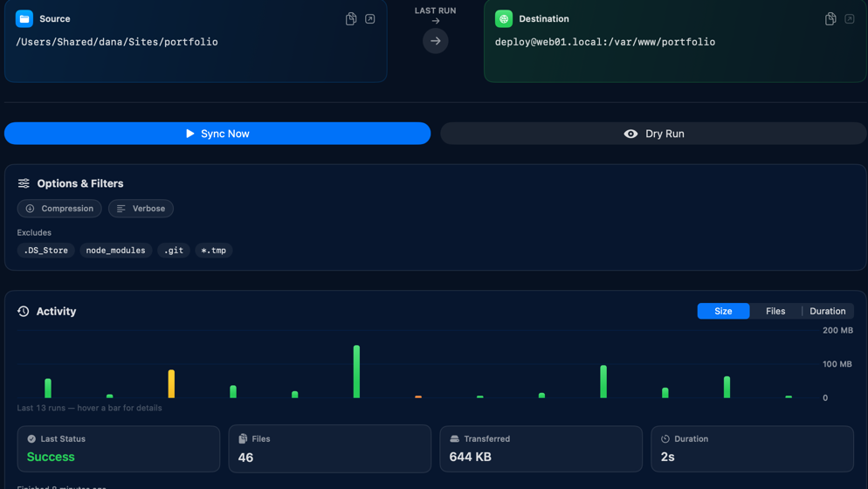
Task: Click the Transferred card drive icon
Action: [454, 438]
